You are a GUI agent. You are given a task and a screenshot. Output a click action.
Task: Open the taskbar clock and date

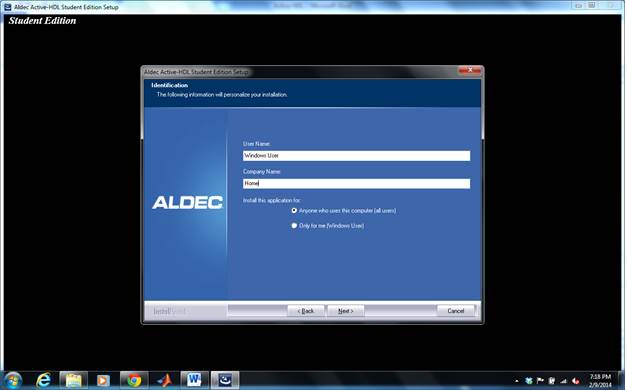pos(600,381)
